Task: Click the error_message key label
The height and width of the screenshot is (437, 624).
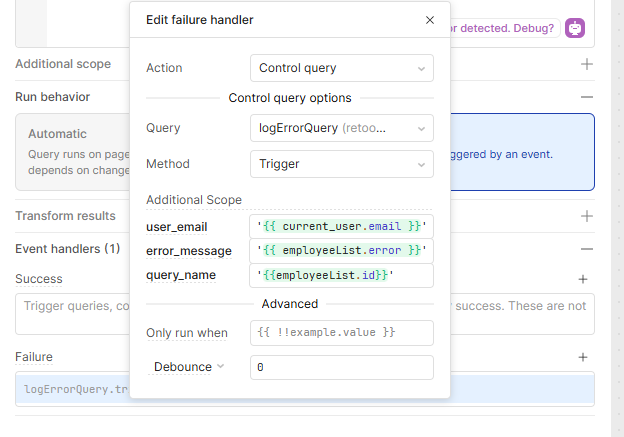Action: pyautogui.click(x=189, y=251)
